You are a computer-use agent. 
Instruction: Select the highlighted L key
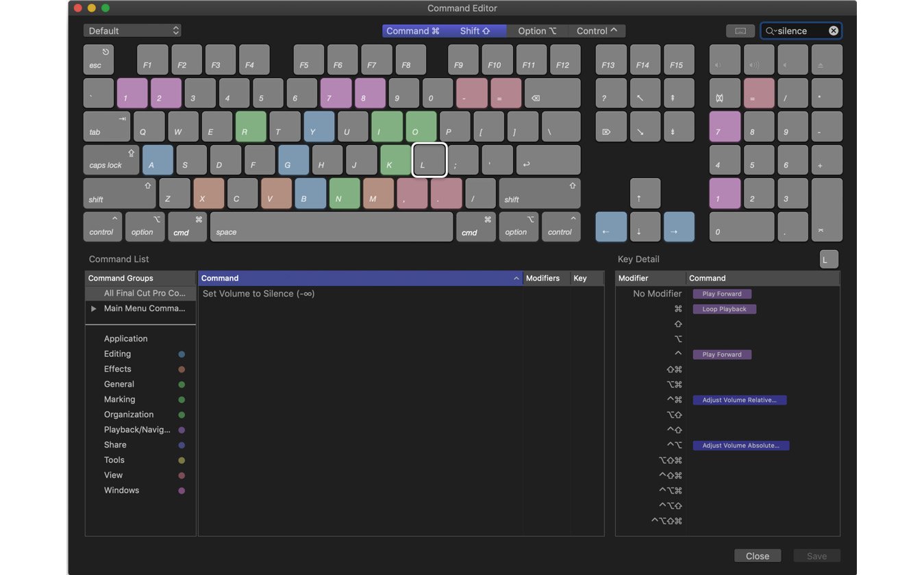(429, 160)
